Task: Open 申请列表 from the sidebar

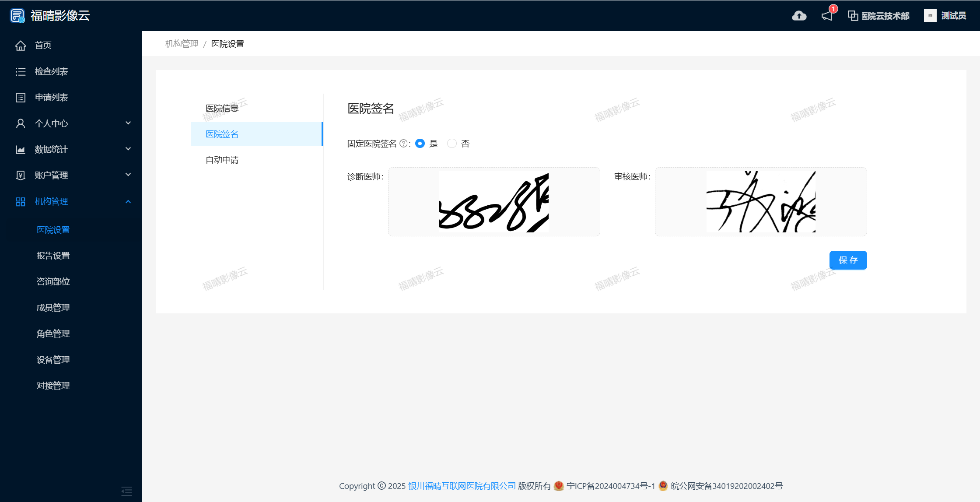Action: [x=52, y=97]
